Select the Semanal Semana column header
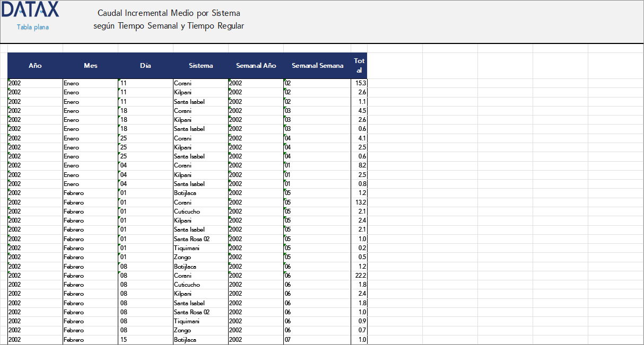The image size is (644, 345). click(317, 66)
